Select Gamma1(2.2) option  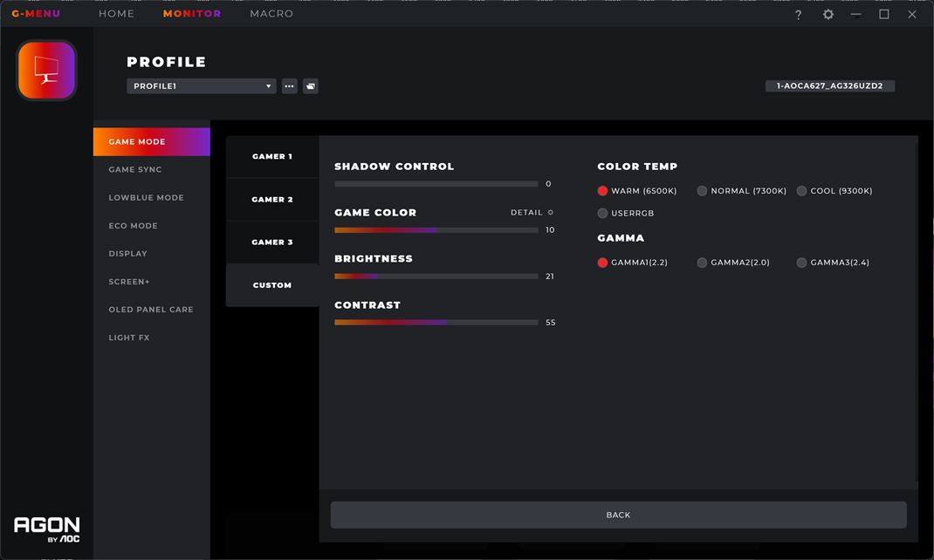632,263
